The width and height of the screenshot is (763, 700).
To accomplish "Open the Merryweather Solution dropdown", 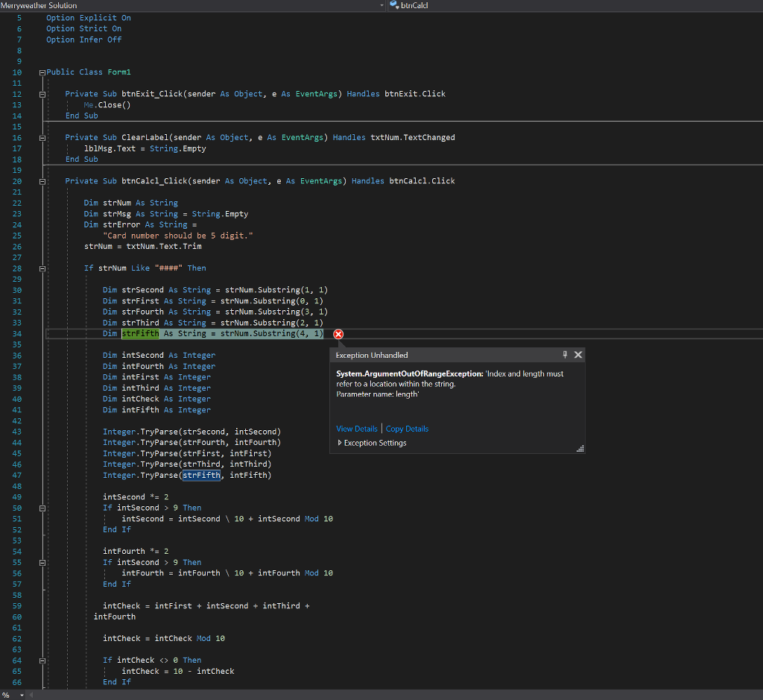I will (x=382, y=5).
